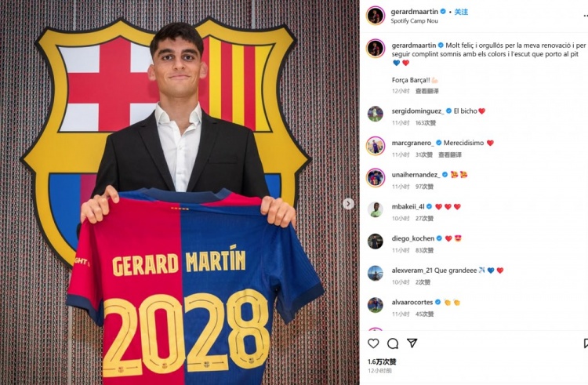Open unaihernandez_ profile avatar
This screenshot has width=588, height=385.
tap(376, 178)
